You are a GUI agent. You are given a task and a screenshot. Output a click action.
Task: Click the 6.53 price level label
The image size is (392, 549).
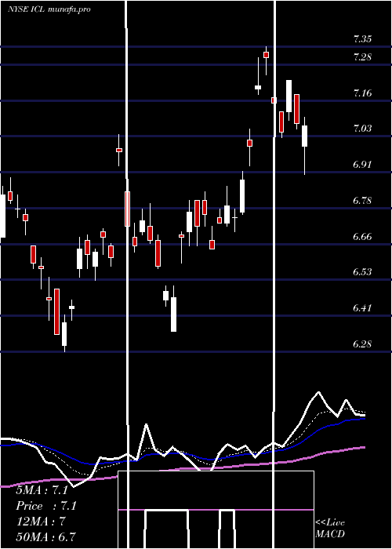[x=362, y=272]
